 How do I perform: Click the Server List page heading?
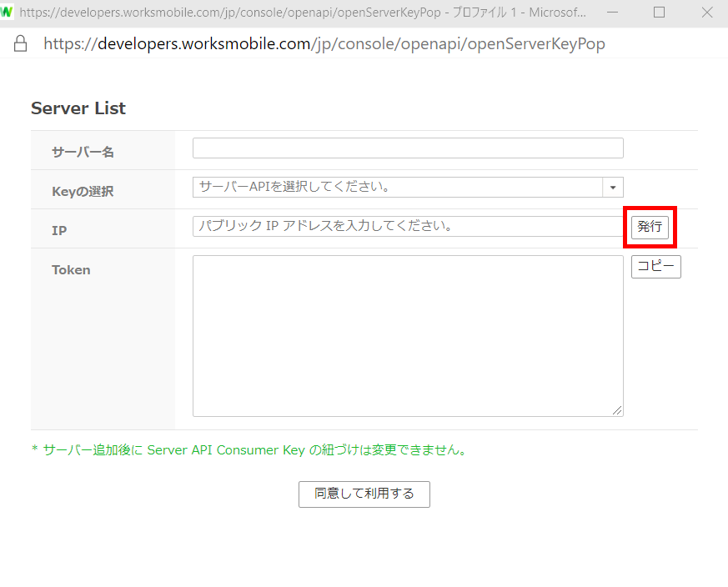click(78, 108)
